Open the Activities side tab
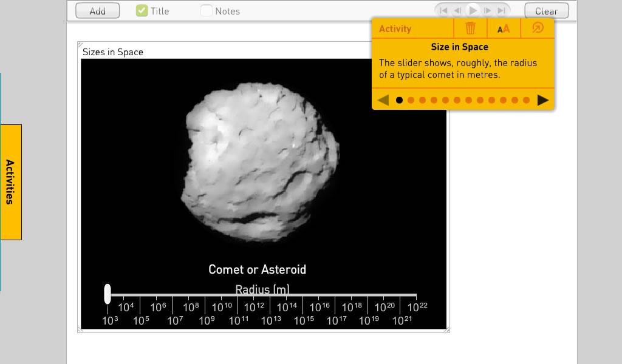622x364 pixels. coord(10,182)
